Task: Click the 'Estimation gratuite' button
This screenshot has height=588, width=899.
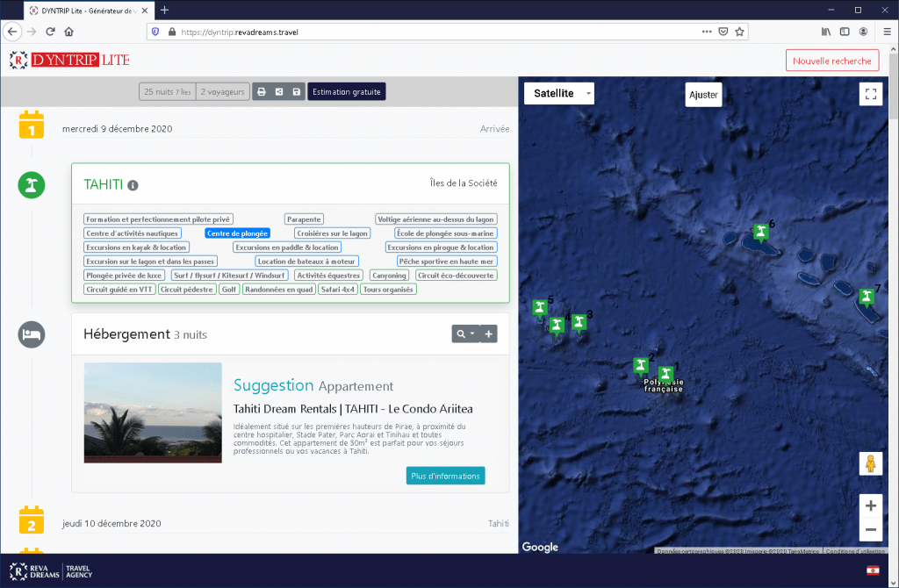Action: (x=346, y=92)
